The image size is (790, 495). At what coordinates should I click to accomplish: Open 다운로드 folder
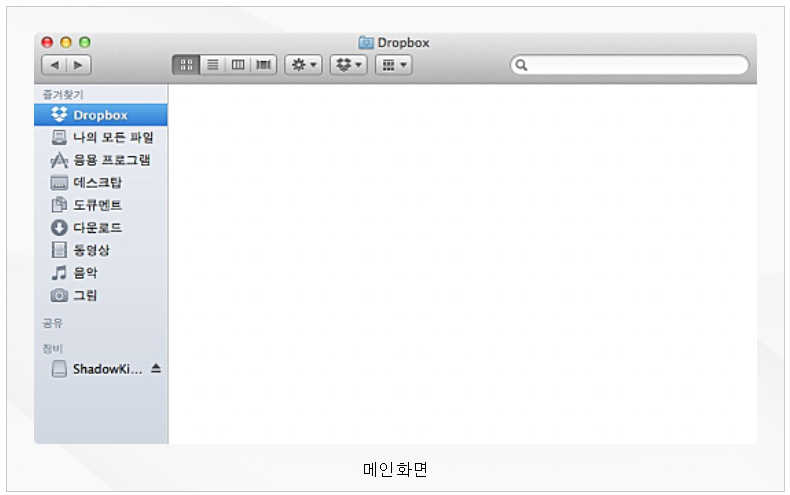tap(101, 227)
